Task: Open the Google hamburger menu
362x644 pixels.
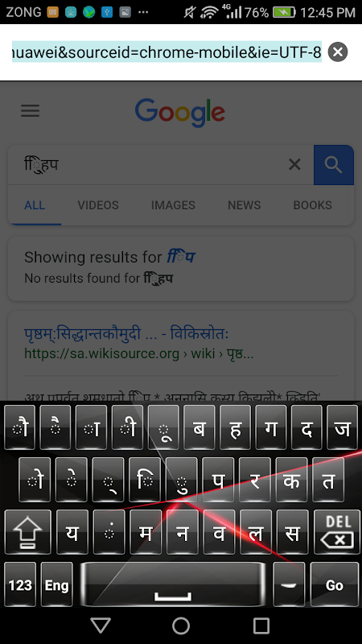Action: click(30, 110)
